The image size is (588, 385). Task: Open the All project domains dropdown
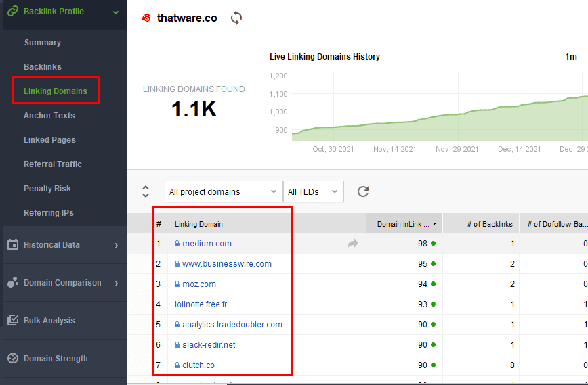pyautogui.click(x=224, y=191)
